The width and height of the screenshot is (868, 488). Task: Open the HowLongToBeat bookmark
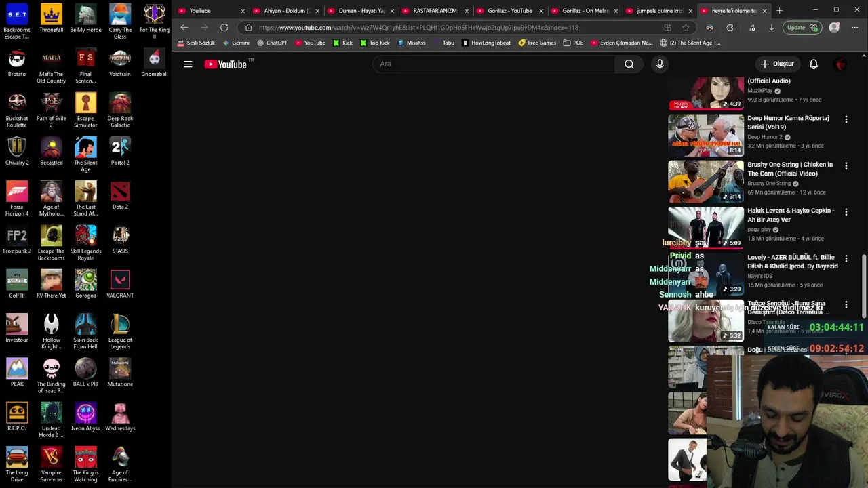pyautogui.click(x=486, y=43)
